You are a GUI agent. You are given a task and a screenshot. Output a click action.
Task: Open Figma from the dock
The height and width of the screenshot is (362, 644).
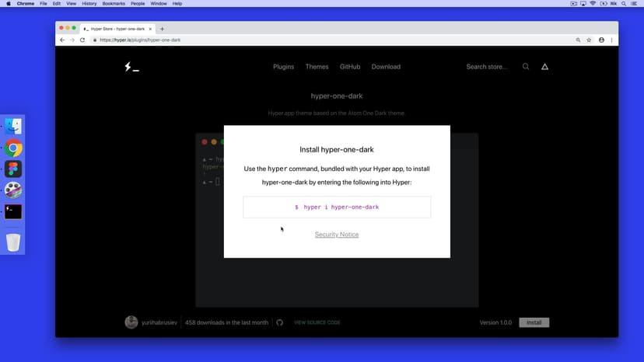13,169
